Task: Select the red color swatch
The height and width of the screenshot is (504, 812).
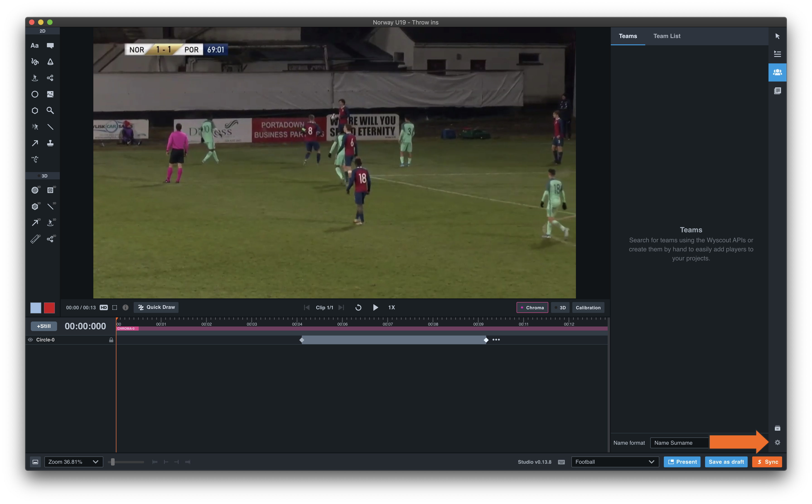Action: pos(49,308)
